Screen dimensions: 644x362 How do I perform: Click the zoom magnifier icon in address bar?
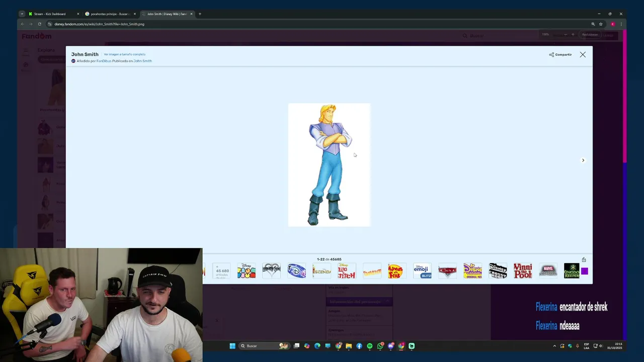(593, 24)
